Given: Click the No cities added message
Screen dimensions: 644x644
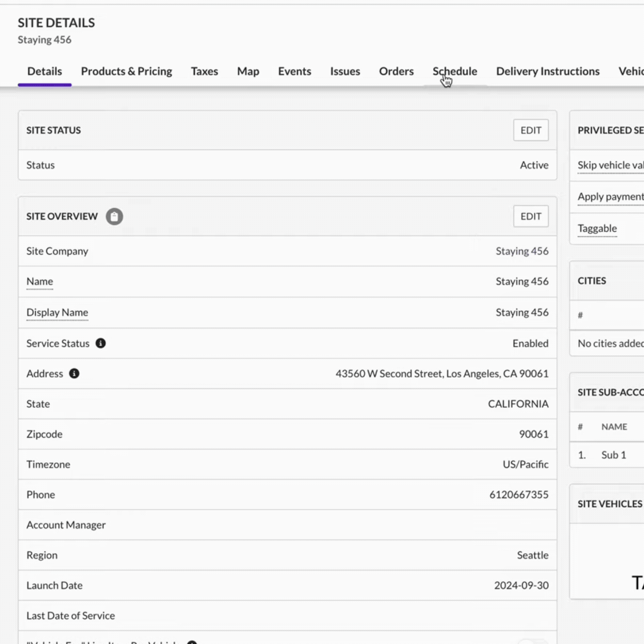Looking at the screenshot, I should pyautogui.click(x=611, y=344).
